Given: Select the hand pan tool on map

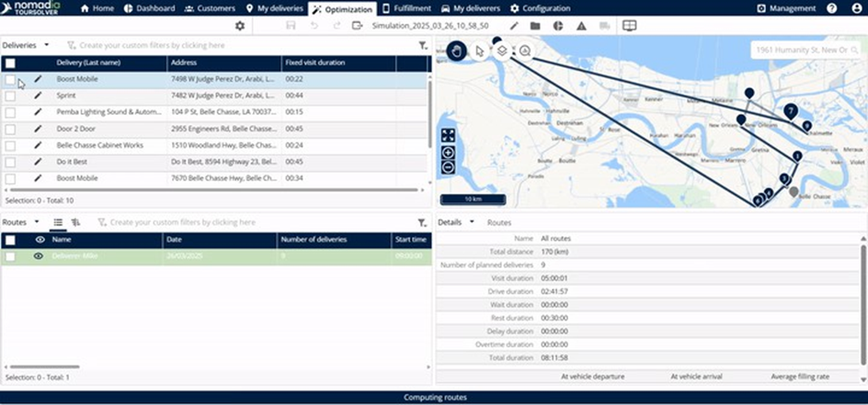Looking at the screenshot, I should click(459, 51).
